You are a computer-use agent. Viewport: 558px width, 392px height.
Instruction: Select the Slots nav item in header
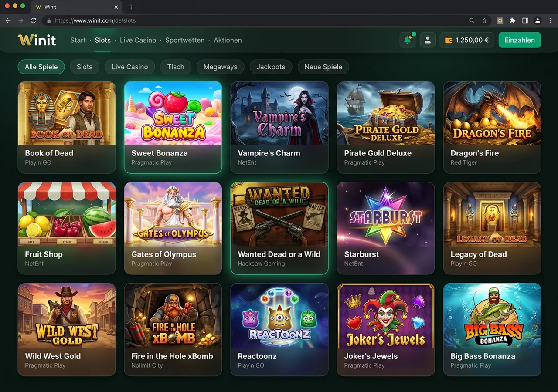tap(103, 40)
